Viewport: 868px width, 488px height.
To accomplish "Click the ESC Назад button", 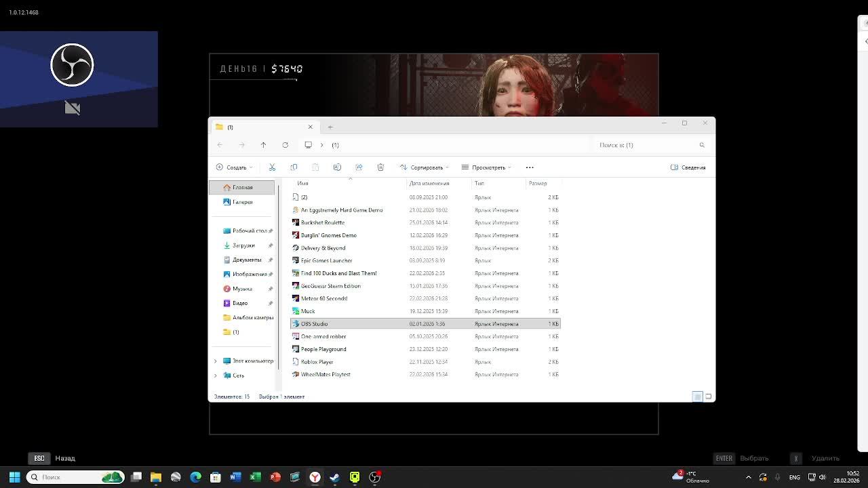I will coord(52,458).
